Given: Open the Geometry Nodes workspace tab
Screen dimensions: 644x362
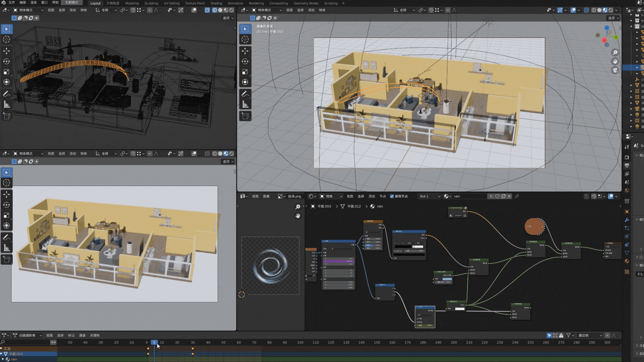Looking at the screenshot, I should [306, 3].
